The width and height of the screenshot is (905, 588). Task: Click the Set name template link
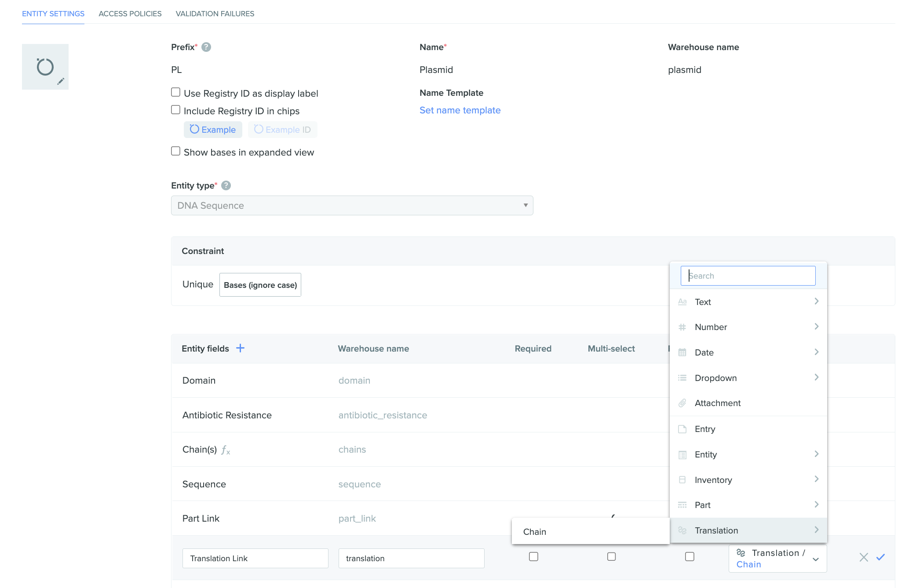[460, 110]
